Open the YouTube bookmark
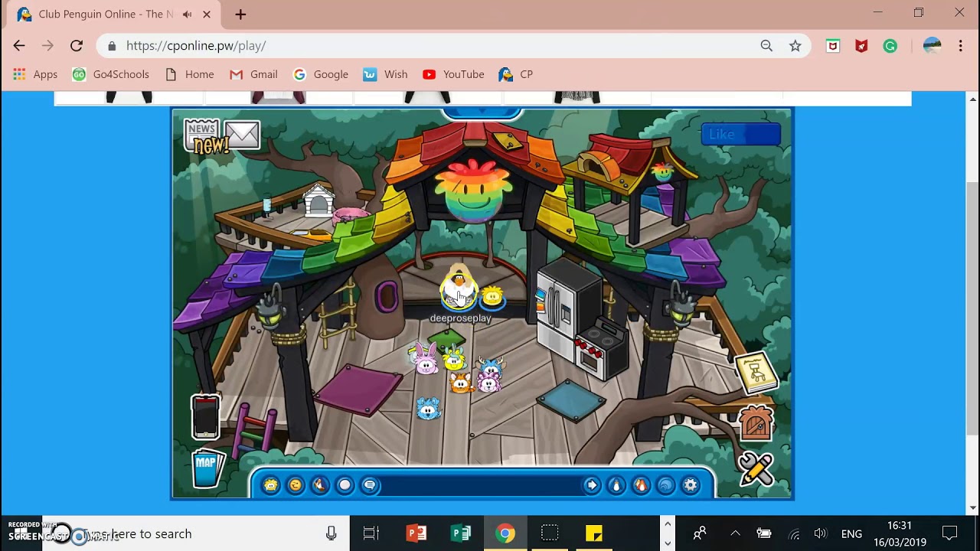Screen dimensions: 980x551 click(453, 74)
